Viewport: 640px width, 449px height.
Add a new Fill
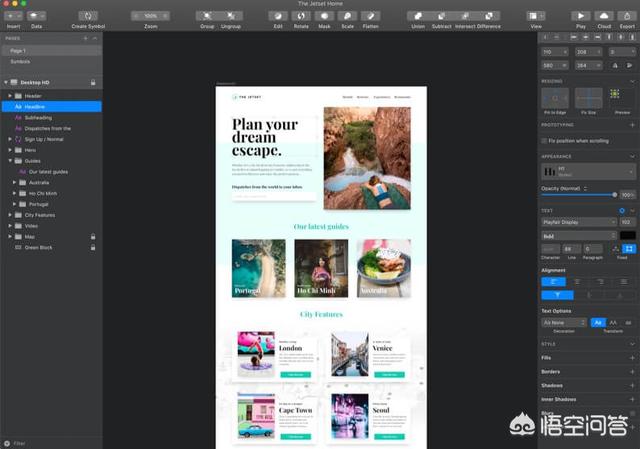click(632, 358)
